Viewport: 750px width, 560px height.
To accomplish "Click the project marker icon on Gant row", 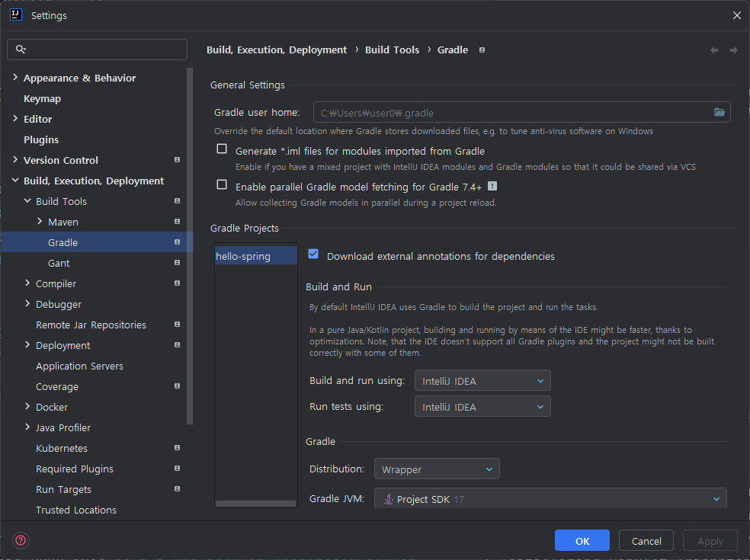I will tap(177, 263).
